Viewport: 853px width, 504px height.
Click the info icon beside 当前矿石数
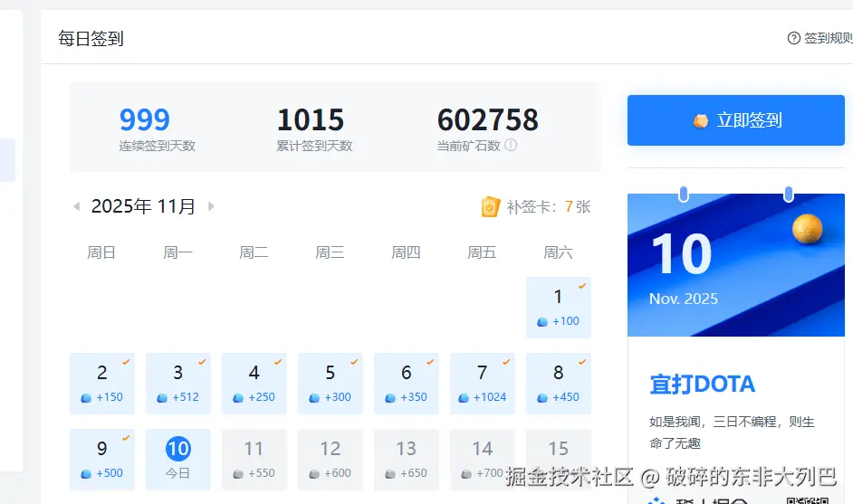pos(511,145)
